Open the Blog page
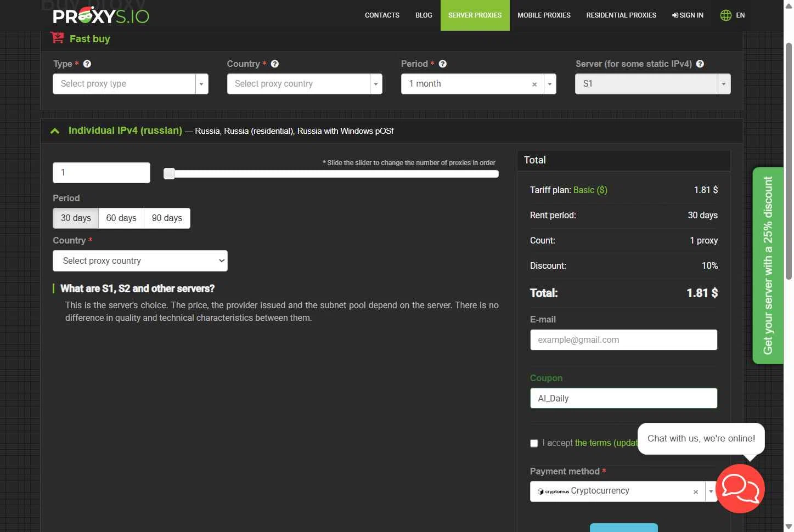This screenshot has width=794, height=532. (x=424, y=15)
